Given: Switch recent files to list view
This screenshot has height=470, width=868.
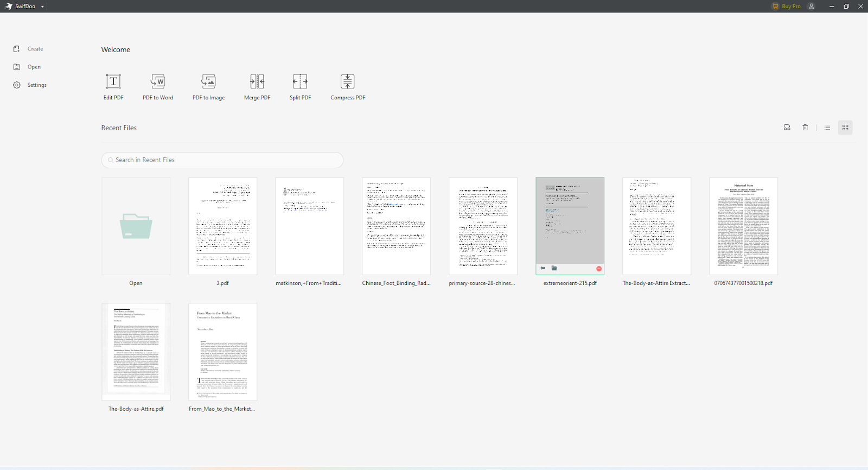Looking at the screenshot, I should pyautogui.click(x=827, y=128).
